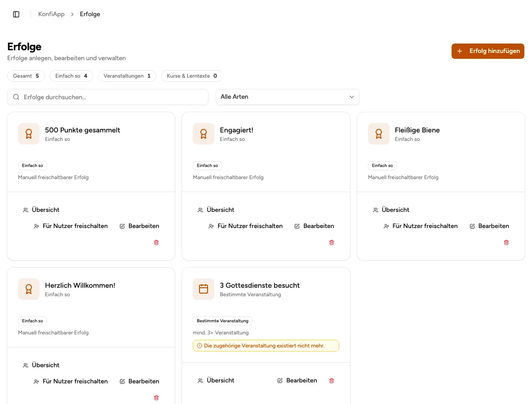The width and height of the screenshot is (532, 404).
Task: Click the award icon of 'Engagiert!'
Action: pos(204,134)
